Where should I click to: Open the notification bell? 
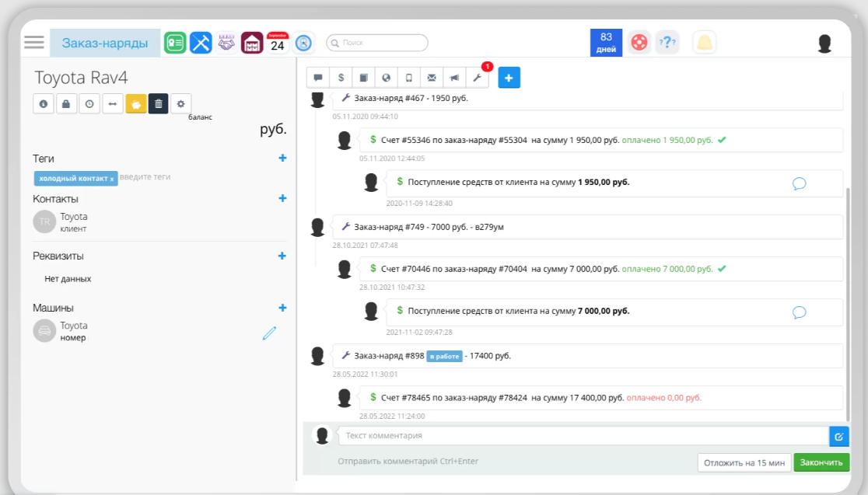[x=704, y=42]
